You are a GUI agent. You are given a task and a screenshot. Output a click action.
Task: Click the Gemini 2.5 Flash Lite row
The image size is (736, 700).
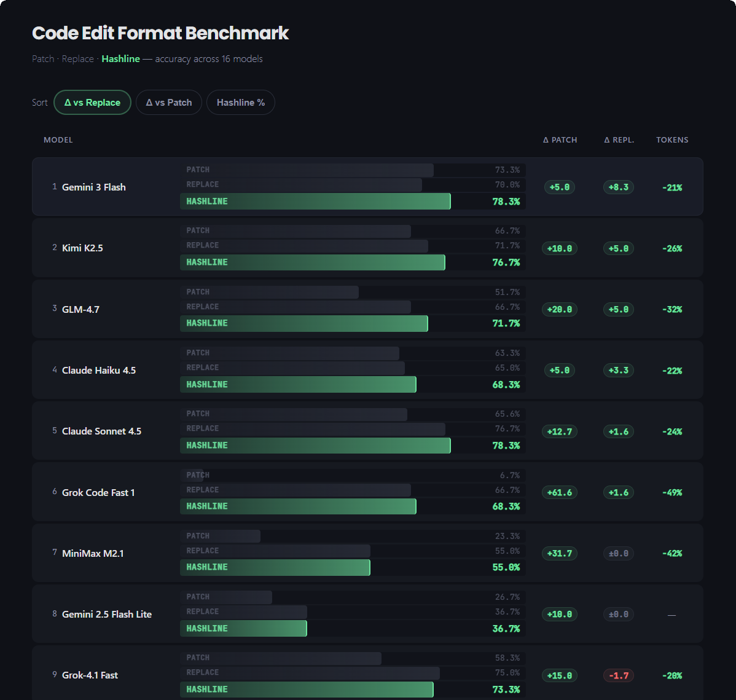pos(107,614)
